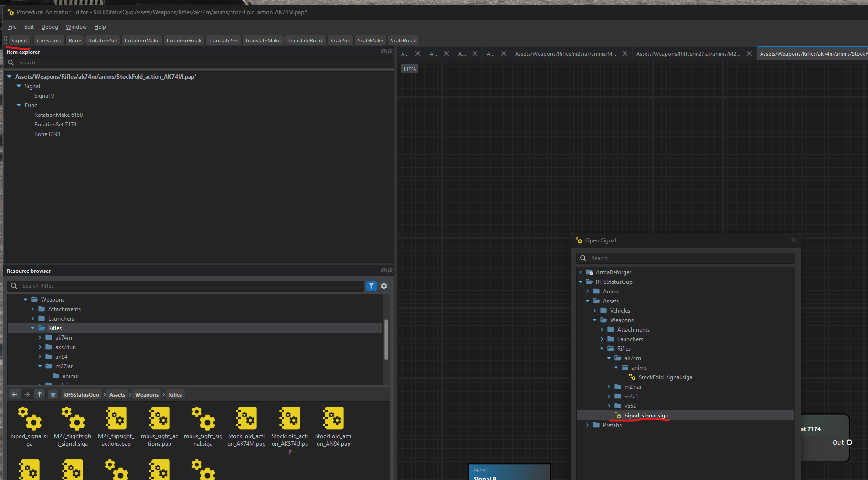Select StockFold_signal.siga in Open Signal tree
Viewport: 868px width, 480px height.
coord(665,377)
